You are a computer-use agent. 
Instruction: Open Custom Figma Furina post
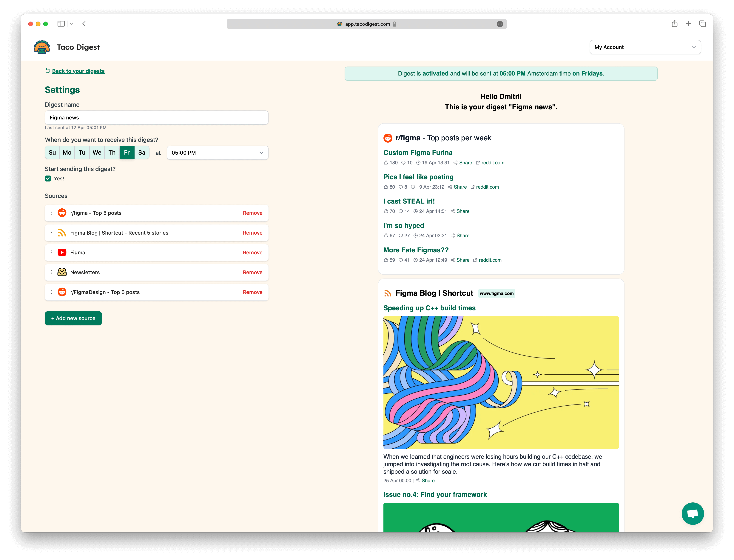(418, 153)
